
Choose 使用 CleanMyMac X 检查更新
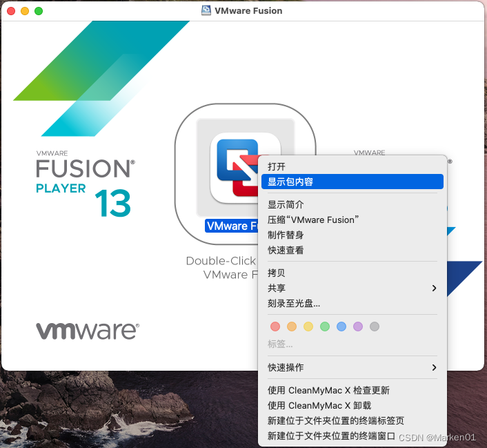[352, 391]
